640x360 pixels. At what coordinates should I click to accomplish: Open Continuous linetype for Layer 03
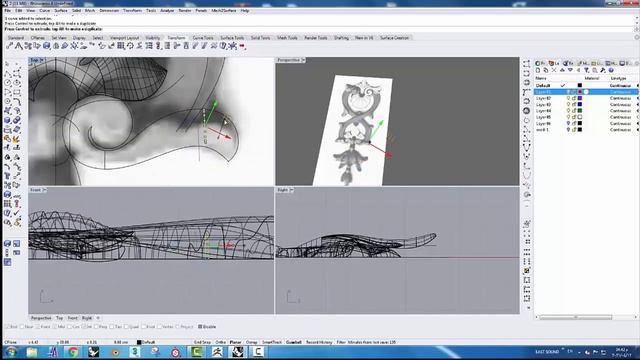coord(620,104)
